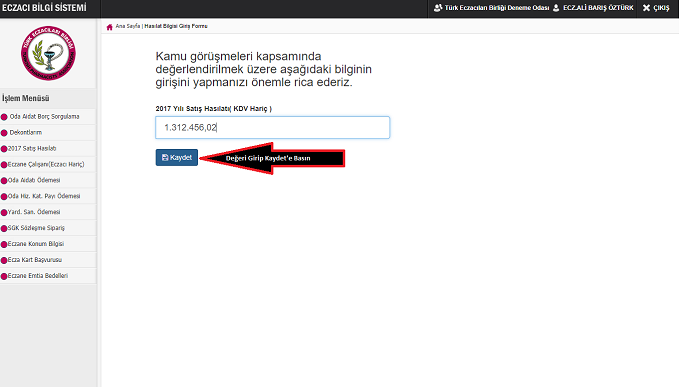The width and height of the screenshot is (680, 387).
Task: Click the bullet icon beside Ecza Kart Başvurusu
Action: 4,261
